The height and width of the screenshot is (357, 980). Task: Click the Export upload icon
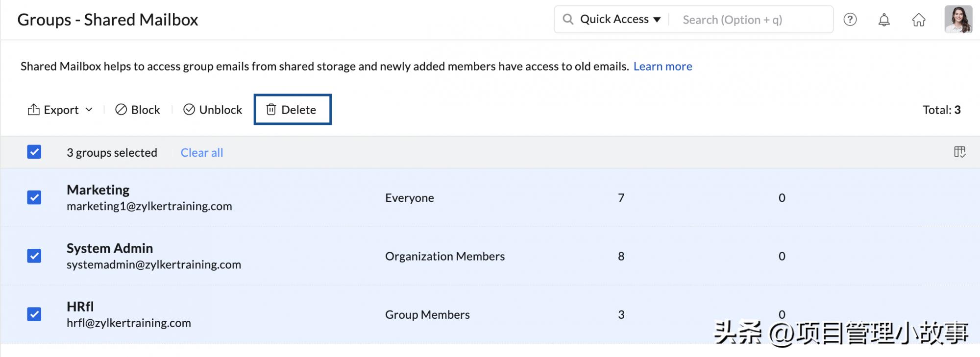[33, 110]
